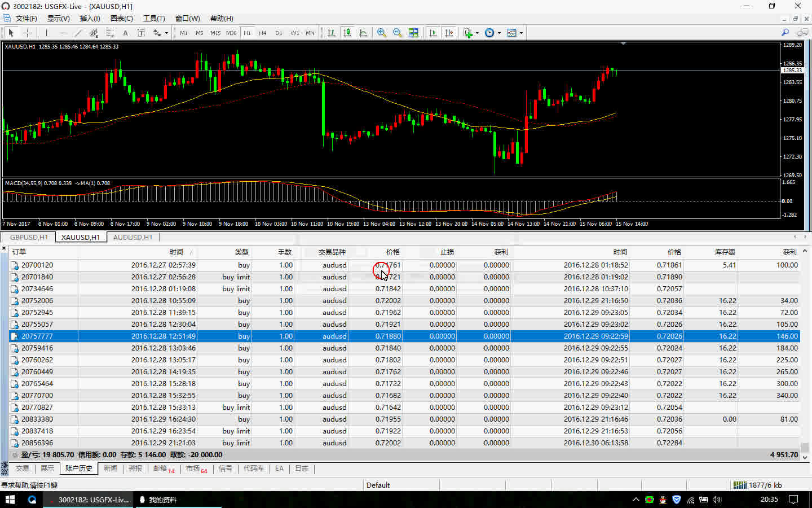Choose the text annotation tool (A)
Image resolution: width=812 pixels, height=508 pixels.
point(125,33)
